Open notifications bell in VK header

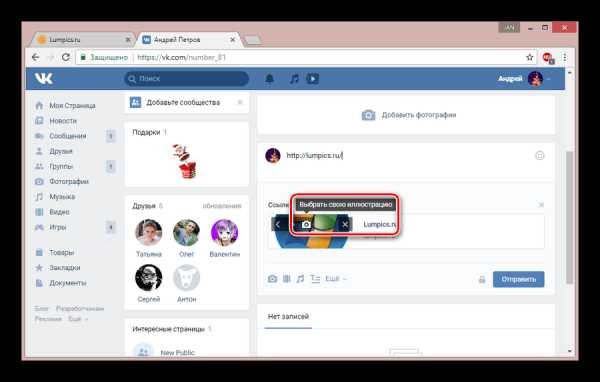click(269, 79)
